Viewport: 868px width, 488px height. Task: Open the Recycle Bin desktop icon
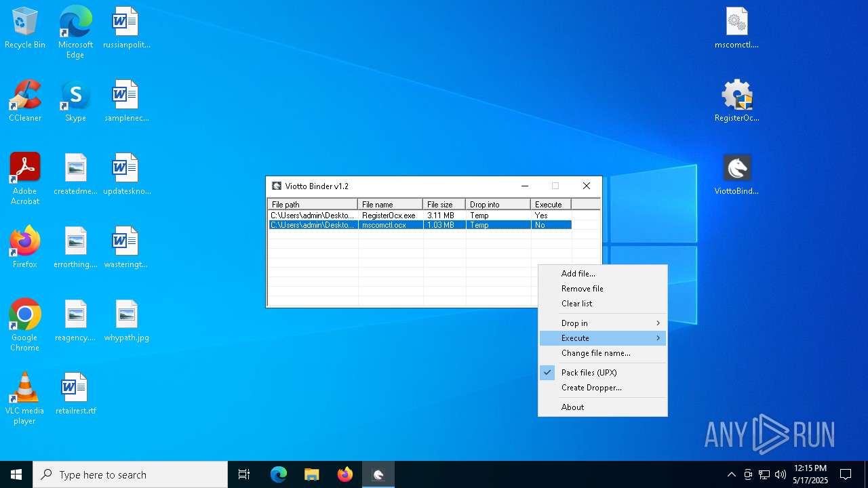[25, 28]
